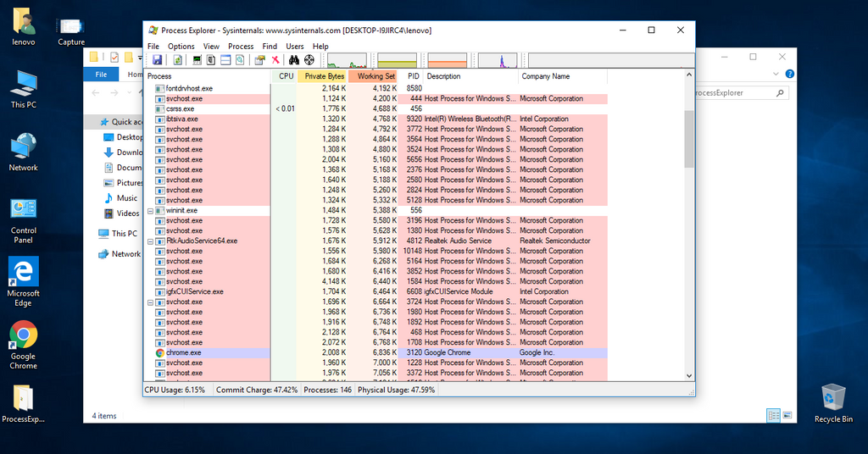Screen dimensions: 868x454
Task: Select the Capture desktop icon
Action: point(71,31)
